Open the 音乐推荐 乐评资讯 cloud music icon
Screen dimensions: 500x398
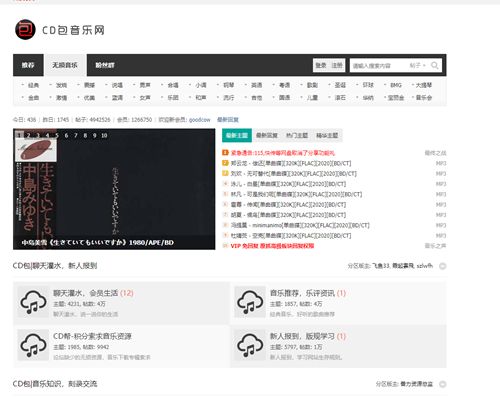[x=250, y=302]
